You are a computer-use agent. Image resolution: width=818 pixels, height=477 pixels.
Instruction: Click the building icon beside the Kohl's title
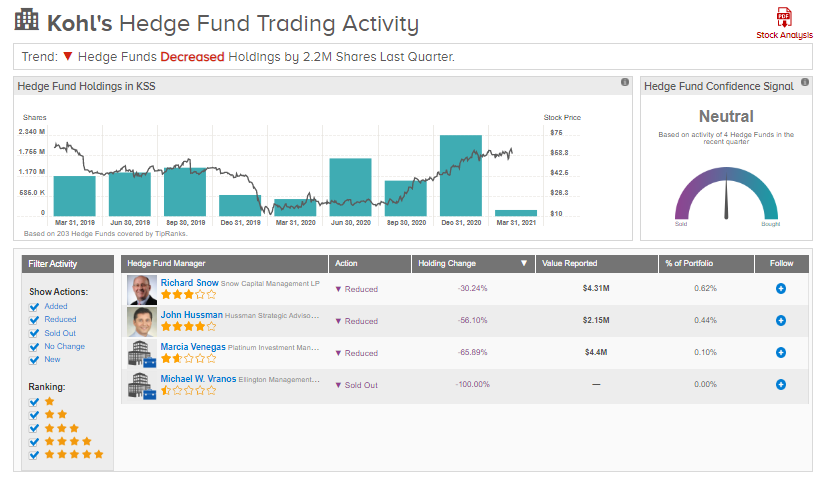(x=27, y=20)
